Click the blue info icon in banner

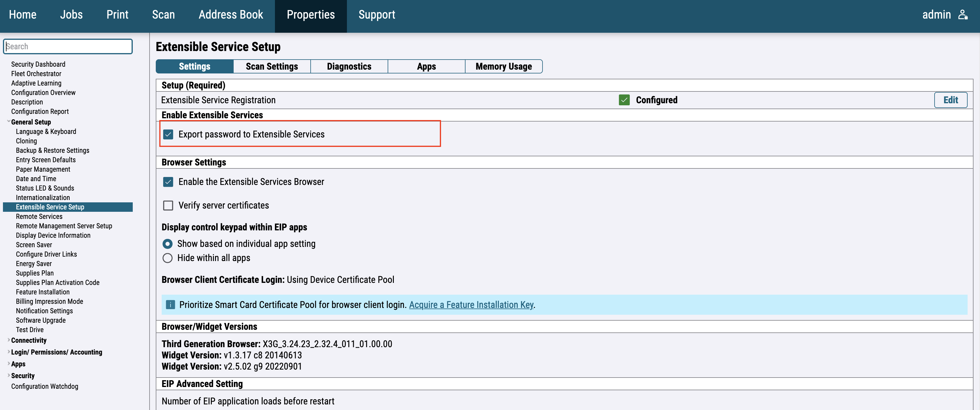pyautogui.click(x=171, y=305)
